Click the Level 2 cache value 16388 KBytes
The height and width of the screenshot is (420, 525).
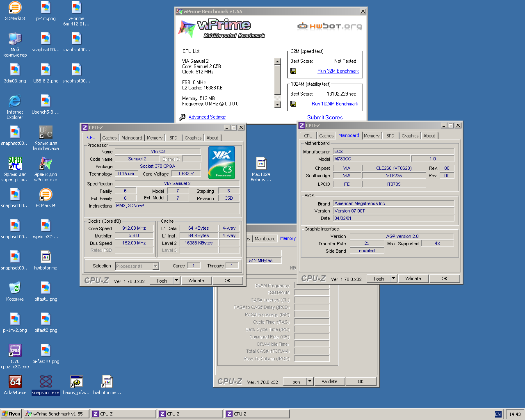(x=199, y=243)
